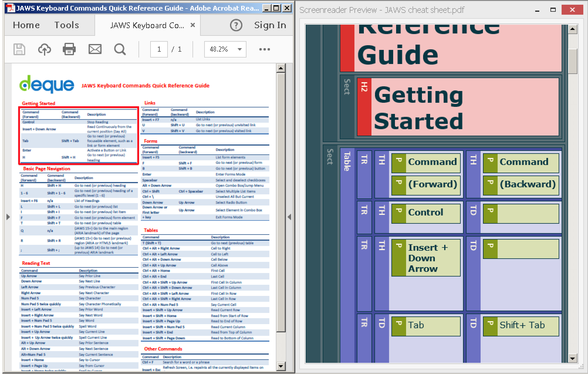Click the 'Tables' heading in PDF

tap(151, 230)
